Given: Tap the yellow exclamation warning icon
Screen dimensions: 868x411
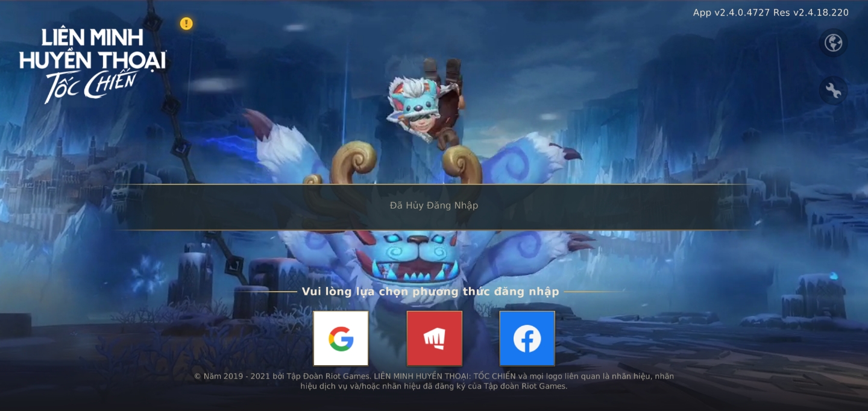Looking at the screenshot, I should [x=186, y=24].
